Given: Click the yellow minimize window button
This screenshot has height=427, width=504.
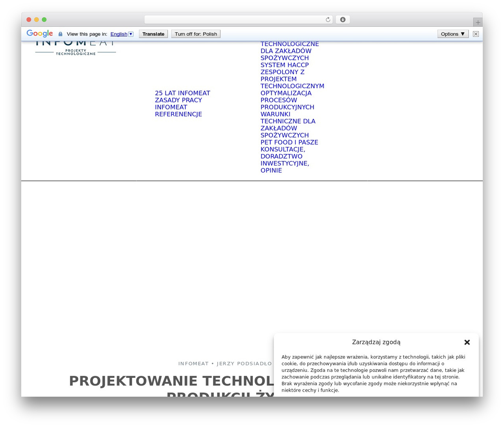Looking at the screenshot, I should pos(37,20).
